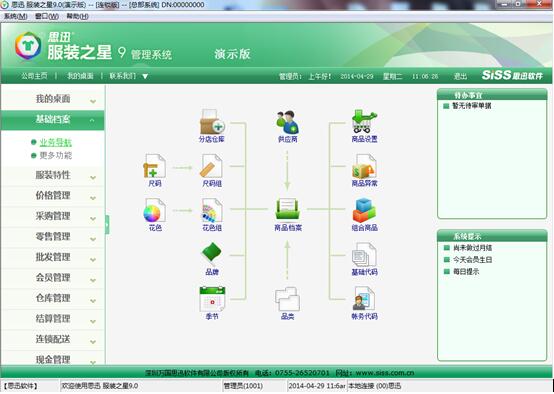Viewport: 554px width, 394px height.
Task: Open the 帮助(H) menu
Action: (77, 16)
